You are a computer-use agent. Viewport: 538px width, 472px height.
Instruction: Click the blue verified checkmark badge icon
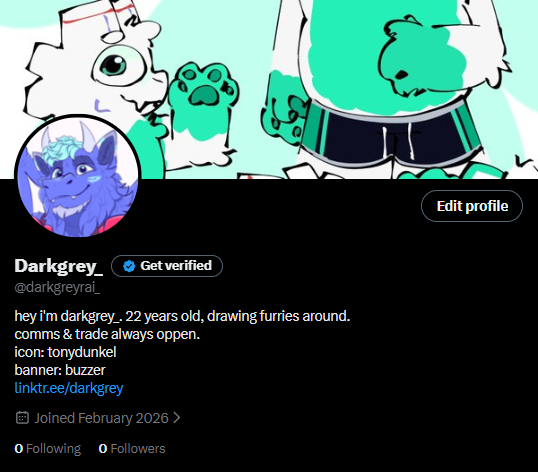129,266
